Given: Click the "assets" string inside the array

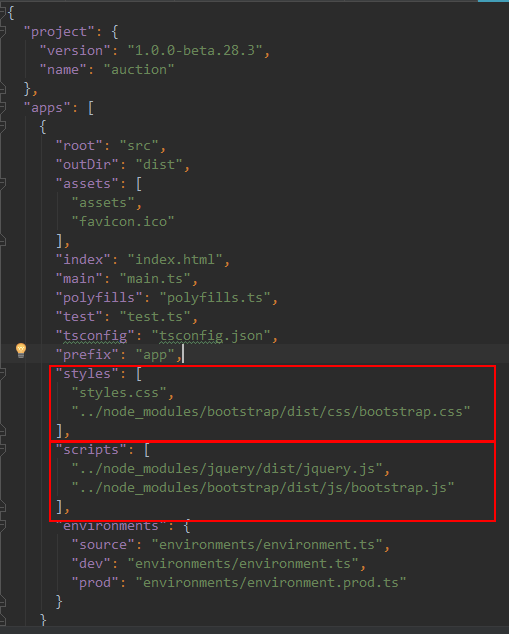Looking at the screenshot, I should pyautogui.click(x=103, y=203).
